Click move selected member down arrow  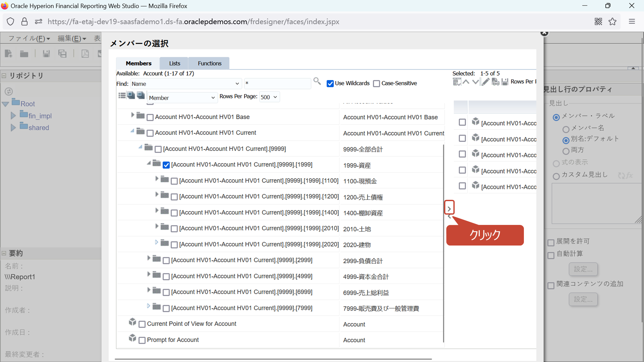[x=475, y=82]
